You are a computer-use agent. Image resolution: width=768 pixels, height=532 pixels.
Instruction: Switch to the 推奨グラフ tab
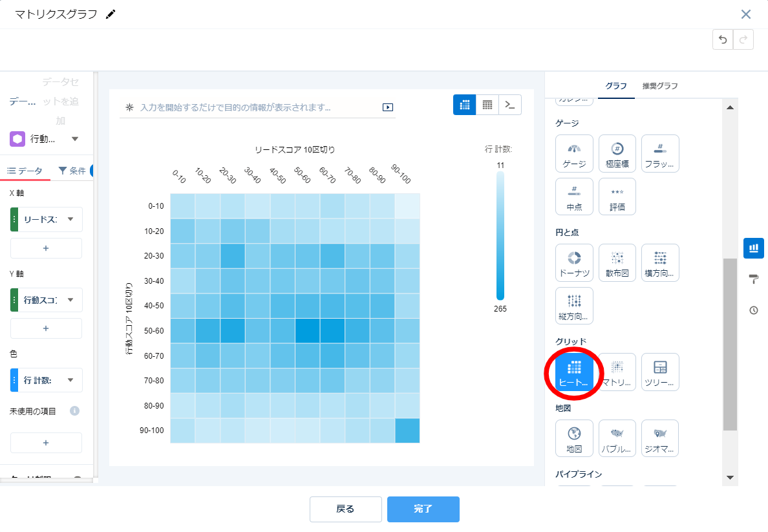pos(659,86)
